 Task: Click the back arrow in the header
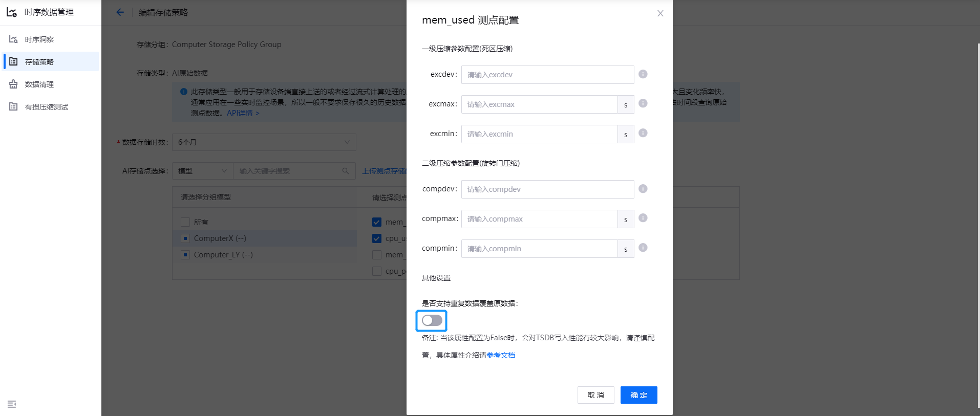pyautogui.click(x=120, y=12)
